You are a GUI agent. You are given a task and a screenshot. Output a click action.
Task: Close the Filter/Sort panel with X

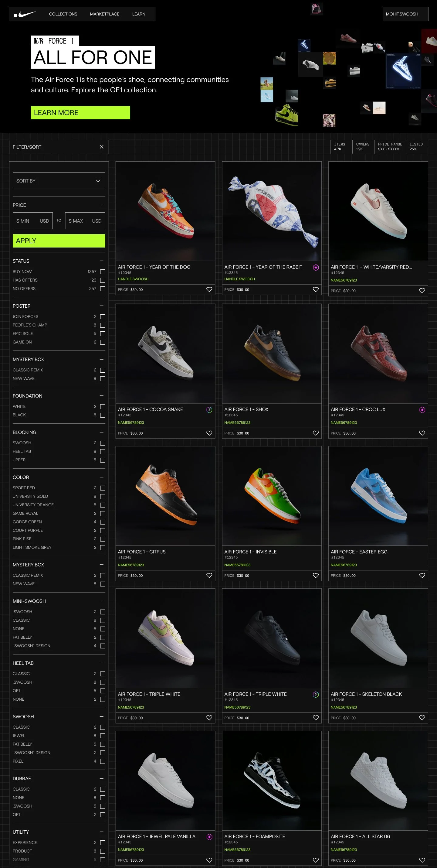click(x=102, y=147)
